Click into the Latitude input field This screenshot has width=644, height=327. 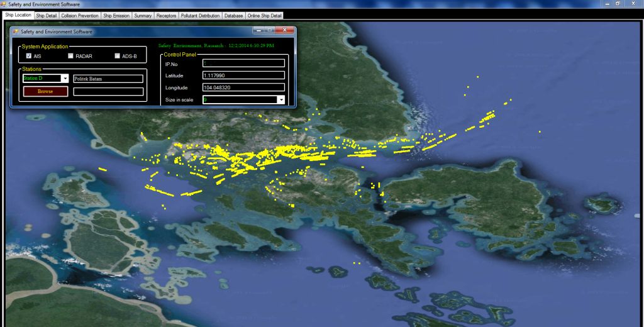click(243, 75)
